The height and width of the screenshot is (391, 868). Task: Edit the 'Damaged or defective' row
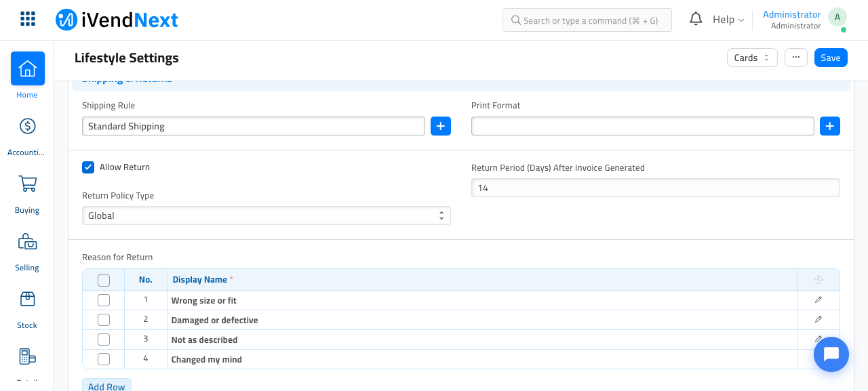pos(818,319)
